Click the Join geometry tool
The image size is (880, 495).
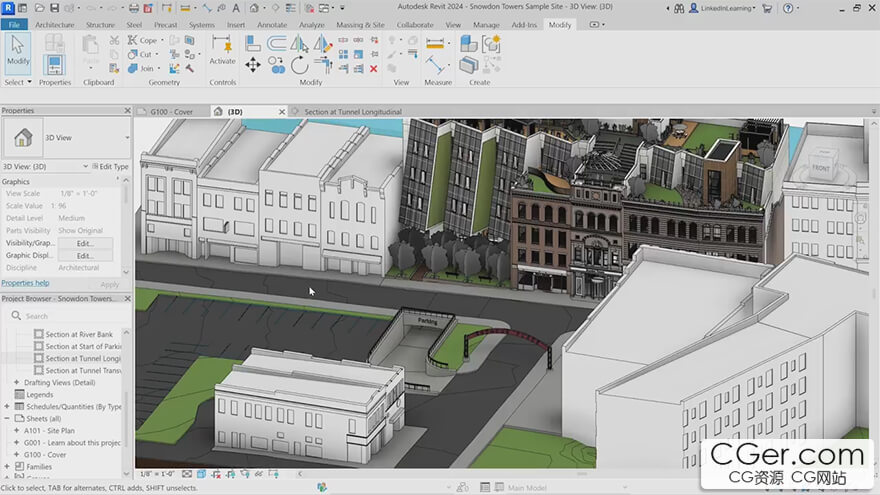[x=140, y=68]
